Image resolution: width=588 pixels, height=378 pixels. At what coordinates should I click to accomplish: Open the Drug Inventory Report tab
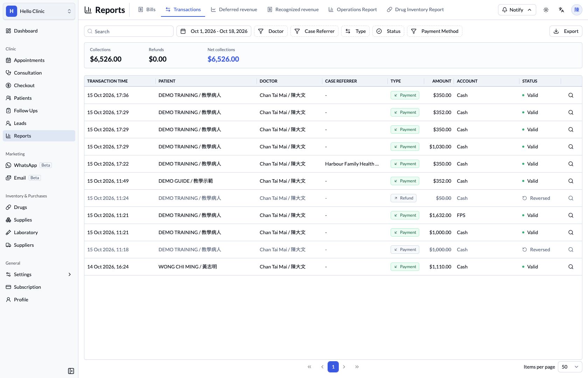tap(415, 9)
